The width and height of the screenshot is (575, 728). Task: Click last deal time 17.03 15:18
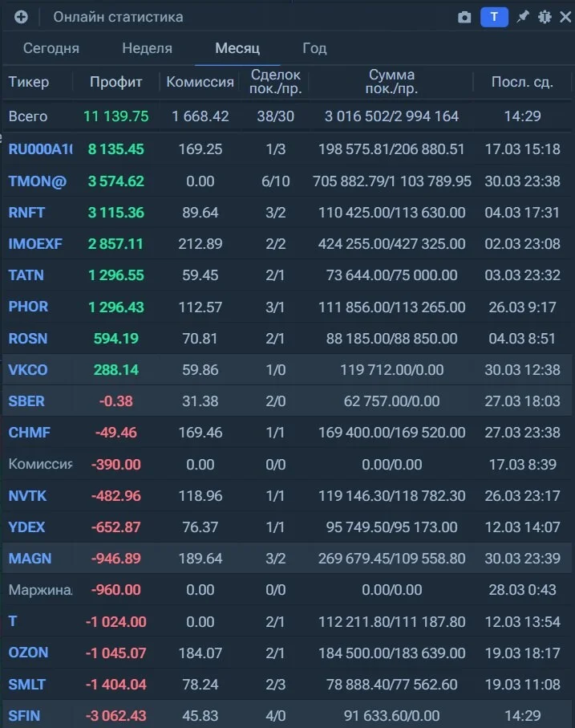coord(522,149)
